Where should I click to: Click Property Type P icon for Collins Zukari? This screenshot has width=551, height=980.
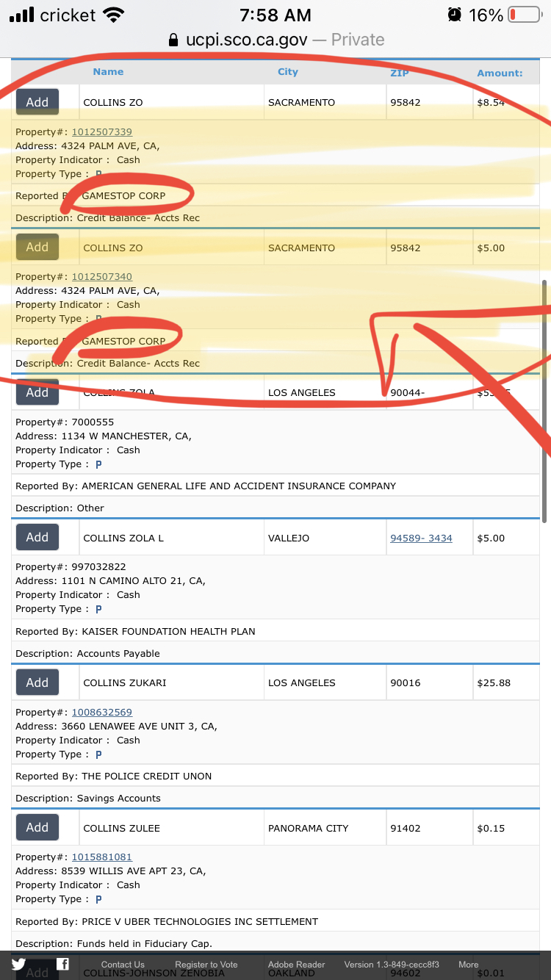(x=98, y=754)
